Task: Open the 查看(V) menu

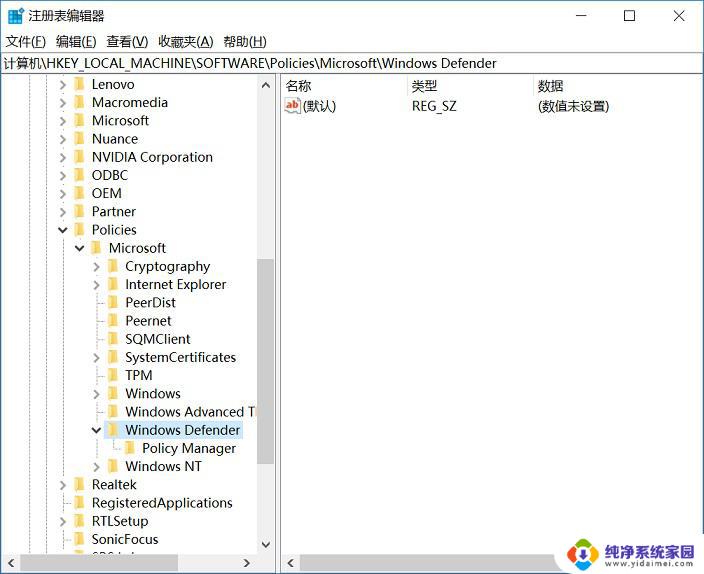Action: (x=127, y=42)
